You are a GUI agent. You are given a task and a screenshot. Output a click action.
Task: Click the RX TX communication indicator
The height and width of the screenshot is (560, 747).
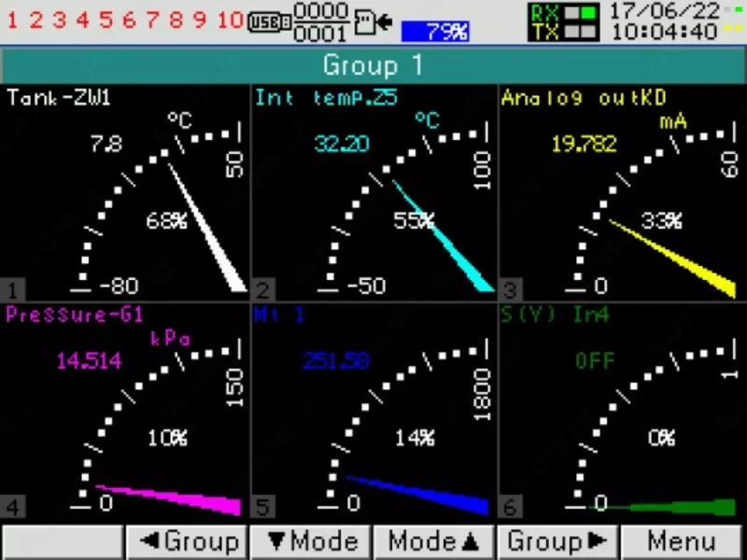[x=563, y=21]
